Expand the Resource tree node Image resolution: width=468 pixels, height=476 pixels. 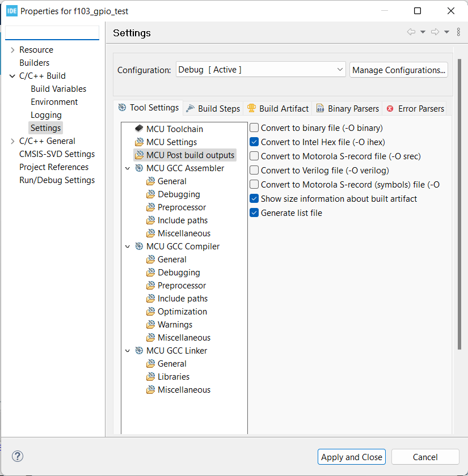coord(12,50)
